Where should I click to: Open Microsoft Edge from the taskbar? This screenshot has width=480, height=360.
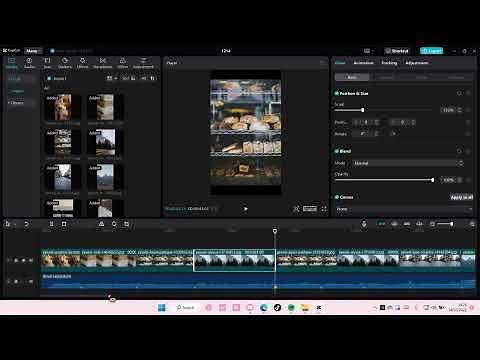click(x=264, y=308)
